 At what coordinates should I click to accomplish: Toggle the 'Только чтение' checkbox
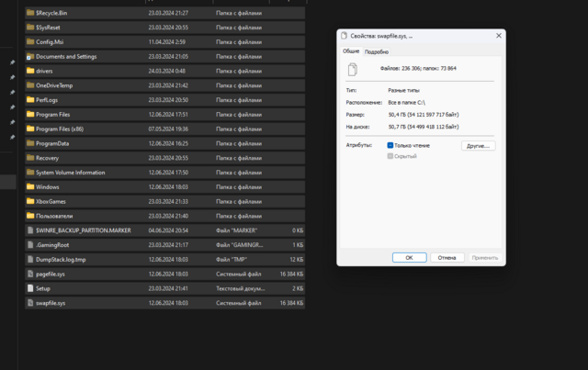390,145
